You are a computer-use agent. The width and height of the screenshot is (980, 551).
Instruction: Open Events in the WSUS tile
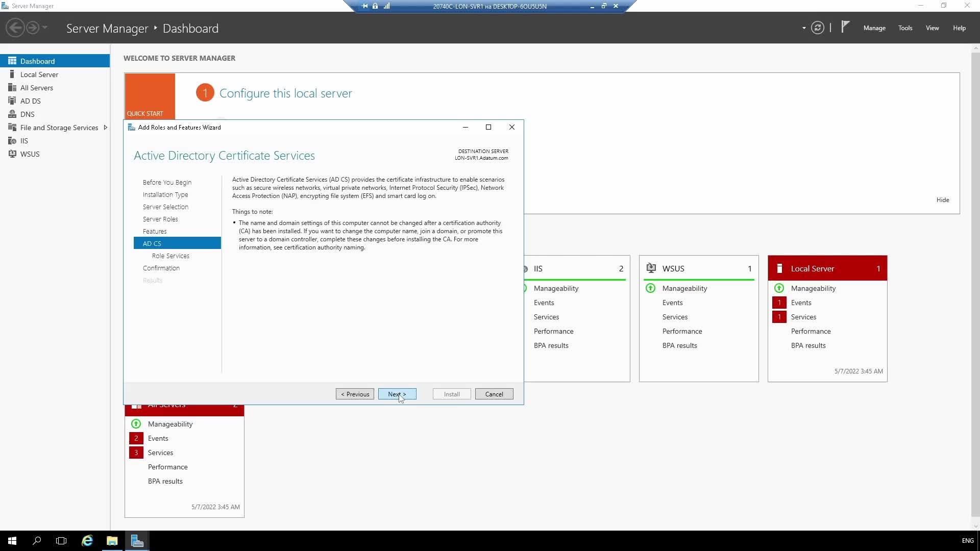tap(672, 303)
